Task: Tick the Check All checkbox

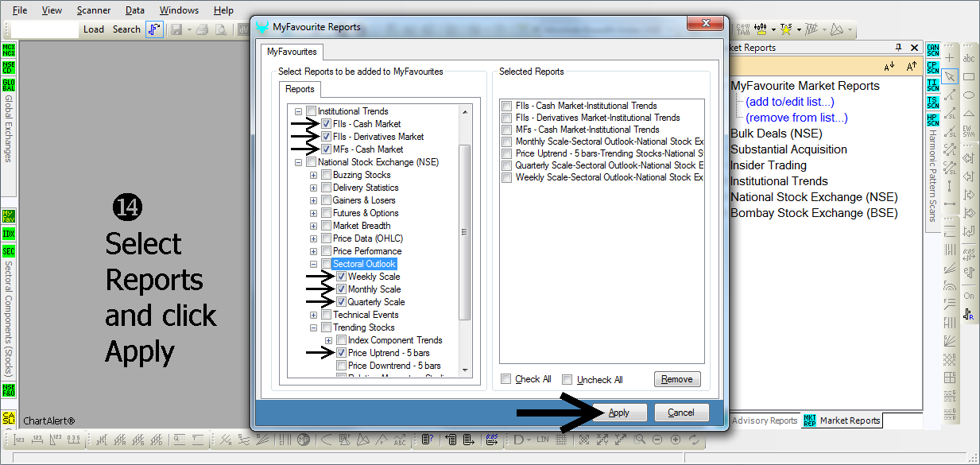Action: pyautogui.click(x=506, y=379)
